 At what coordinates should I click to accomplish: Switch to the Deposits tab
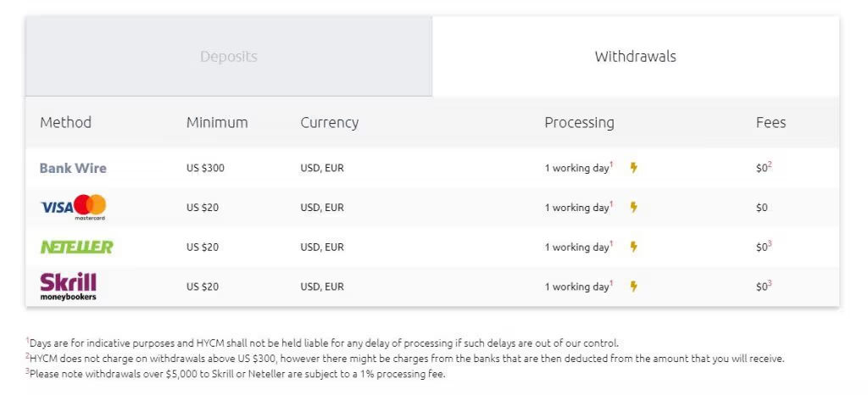pyautogui.click(x=229, y=57)
